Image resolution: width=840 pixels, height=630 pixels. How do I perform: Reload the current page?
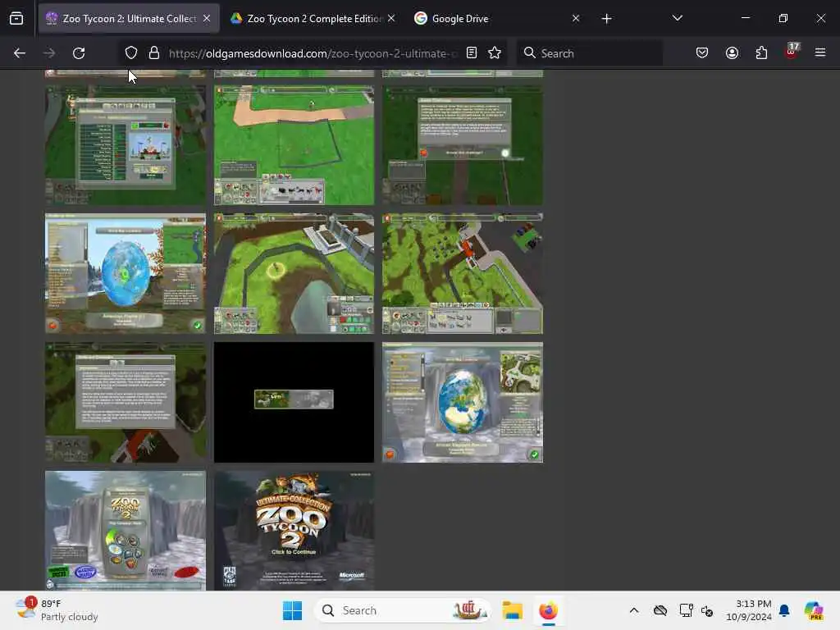point(79,53)
